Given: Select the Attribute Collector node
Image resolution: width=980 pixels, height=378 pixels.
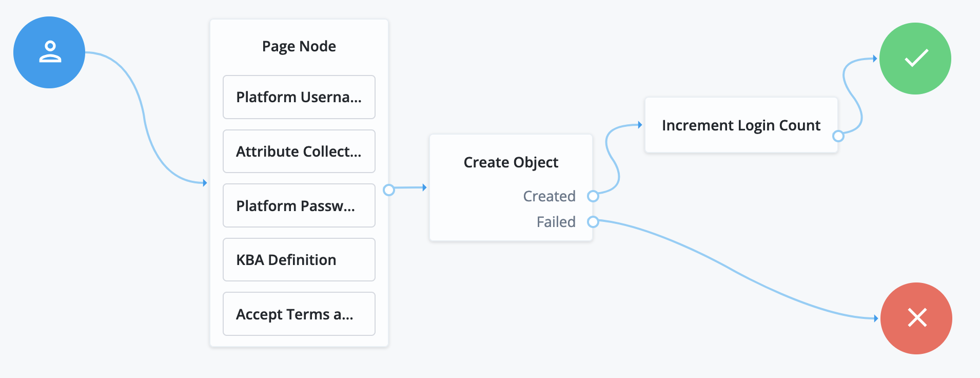Looking at the screenshot, I should point(299,152).
